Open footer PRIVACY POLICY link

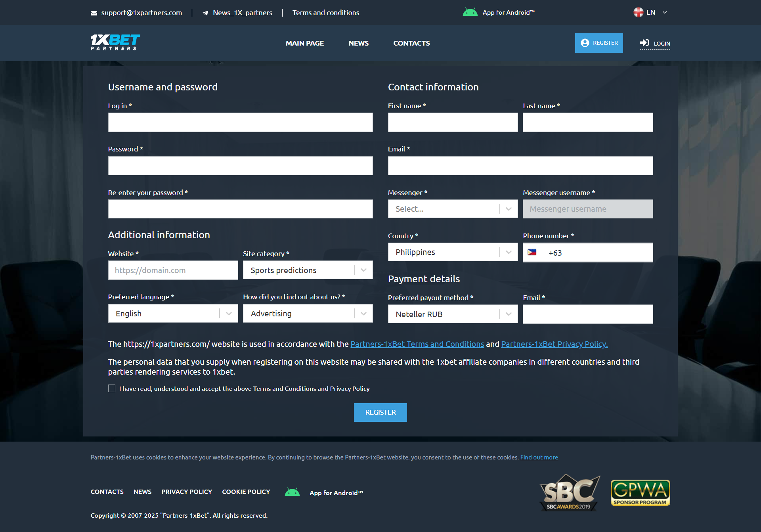tap(187, 492)
